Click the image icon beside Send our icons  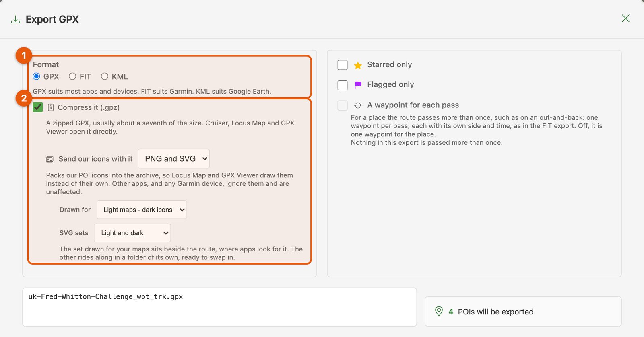(x=50, y=159)
